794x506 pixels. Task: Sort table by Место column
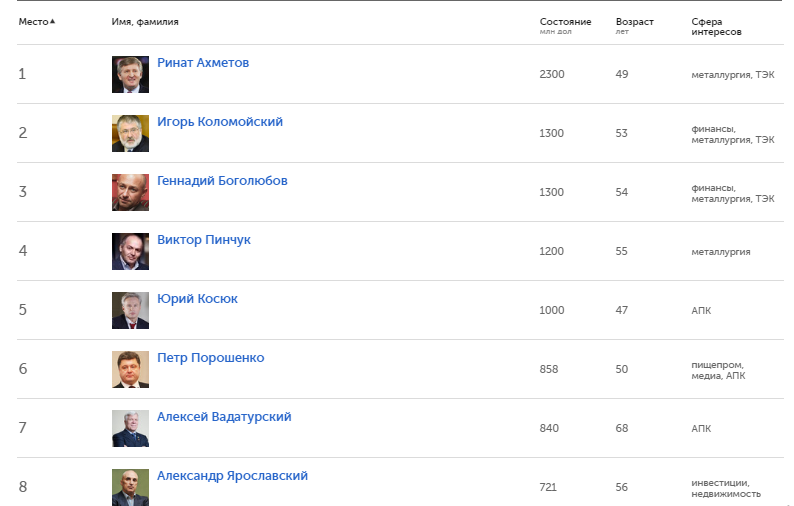tap(32, 22)
